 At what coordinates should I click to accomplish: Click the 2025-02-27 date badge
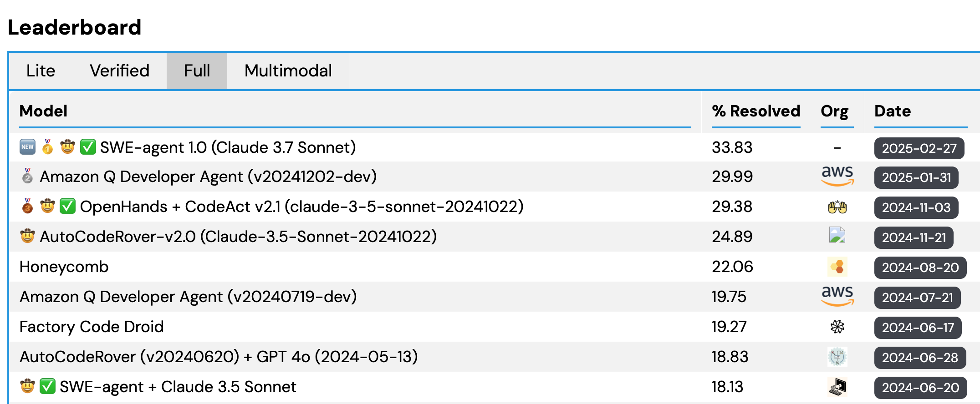tap(919, 148)
